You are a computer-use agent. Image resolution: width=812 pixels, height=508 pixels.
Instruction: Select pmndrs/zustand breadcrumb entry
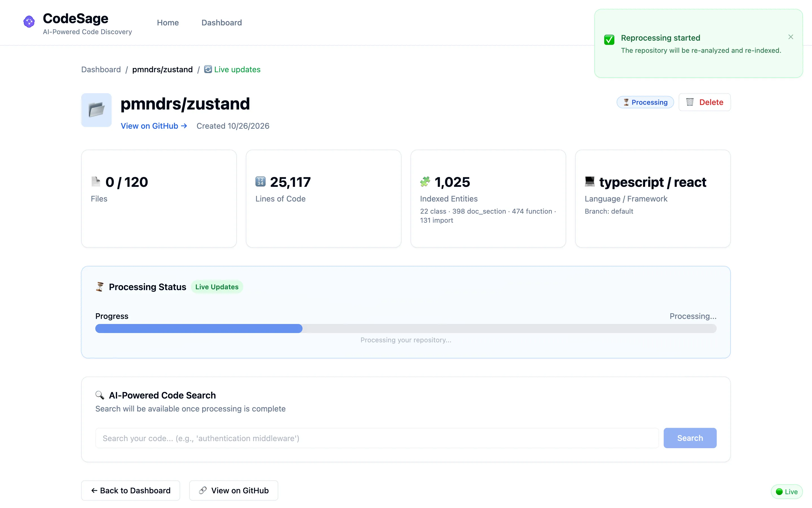click(162, 69)
